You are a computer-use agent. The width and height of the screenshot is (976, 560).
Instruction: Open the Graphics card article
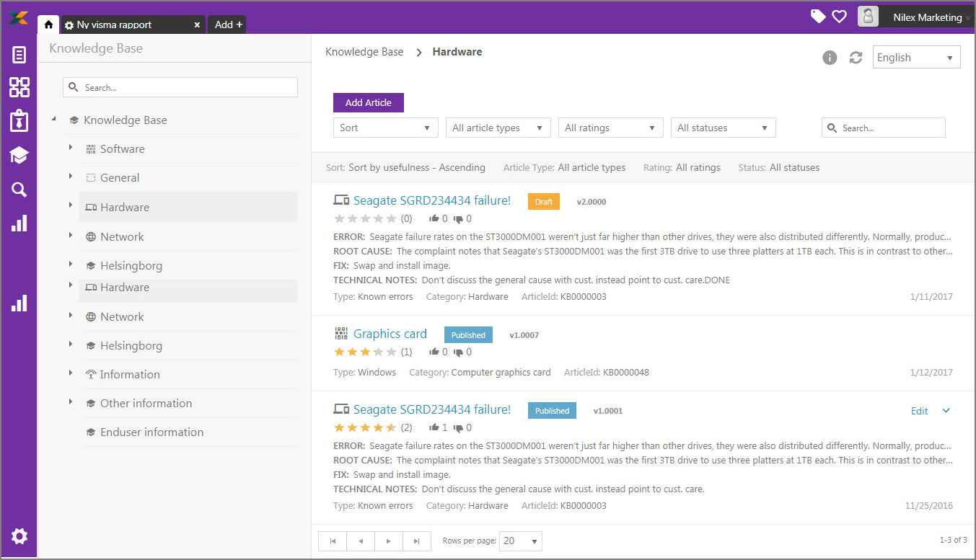(x=390, y=334)
